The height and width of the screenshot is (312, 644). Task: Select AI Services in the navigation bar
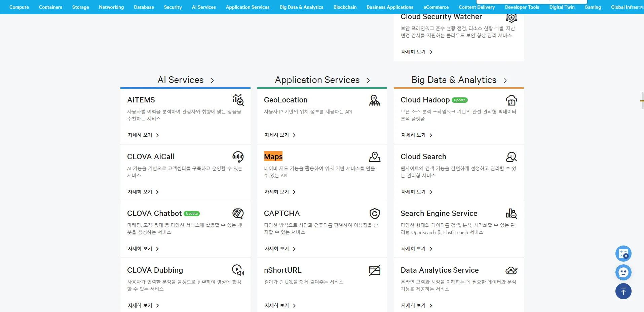point(204,7)
